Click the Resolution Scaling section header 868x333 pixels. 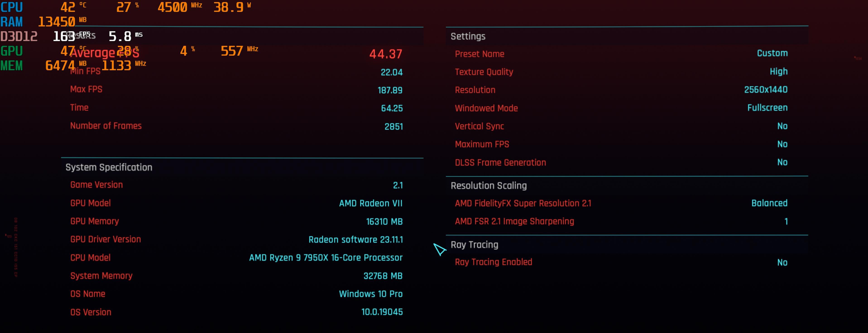coord(489,186)
